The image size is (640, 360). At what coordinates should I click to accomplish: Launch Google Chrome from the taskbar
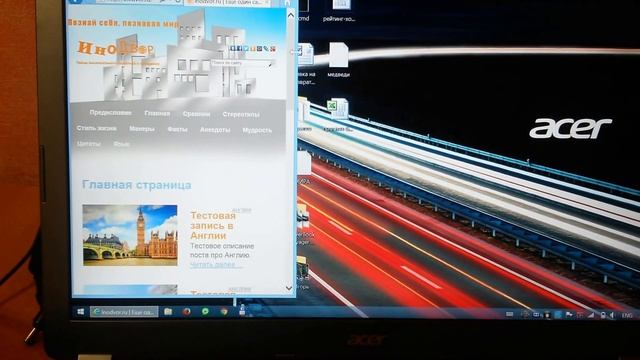224,311
